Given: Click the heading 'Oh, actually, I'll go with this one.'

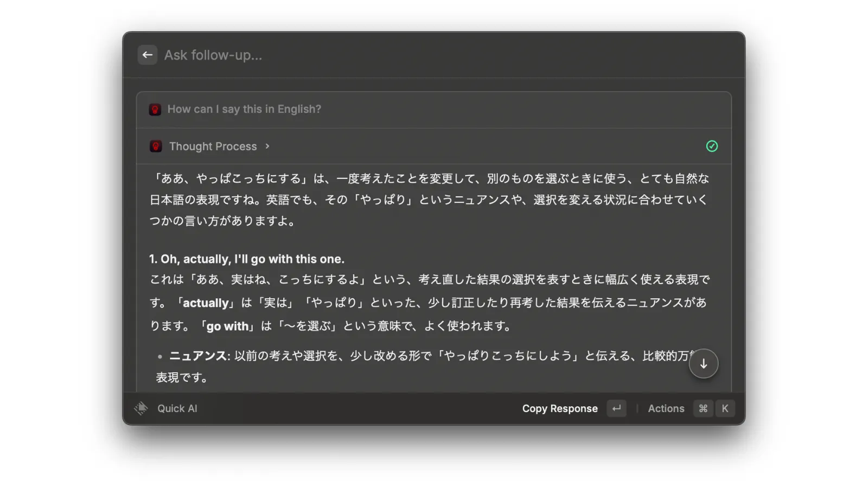Looking at the screenshot, I should [247, 259].
